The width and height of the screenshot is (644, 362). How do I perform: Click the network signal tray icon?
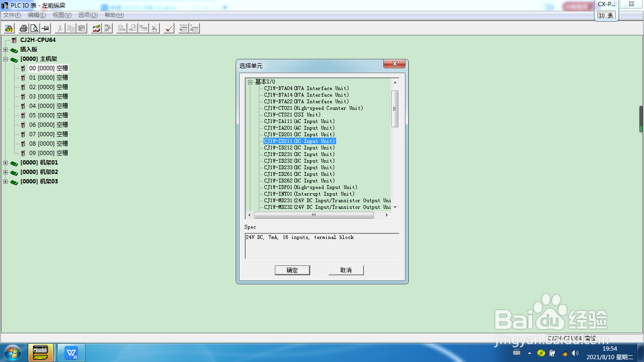click(563, 353)
